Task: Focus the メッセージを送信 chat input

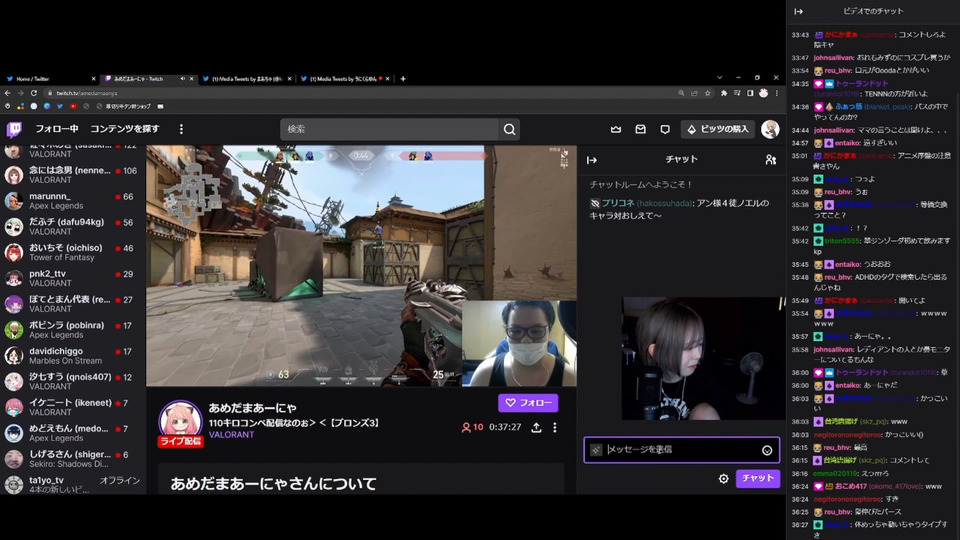Action: tap(681, 450)
